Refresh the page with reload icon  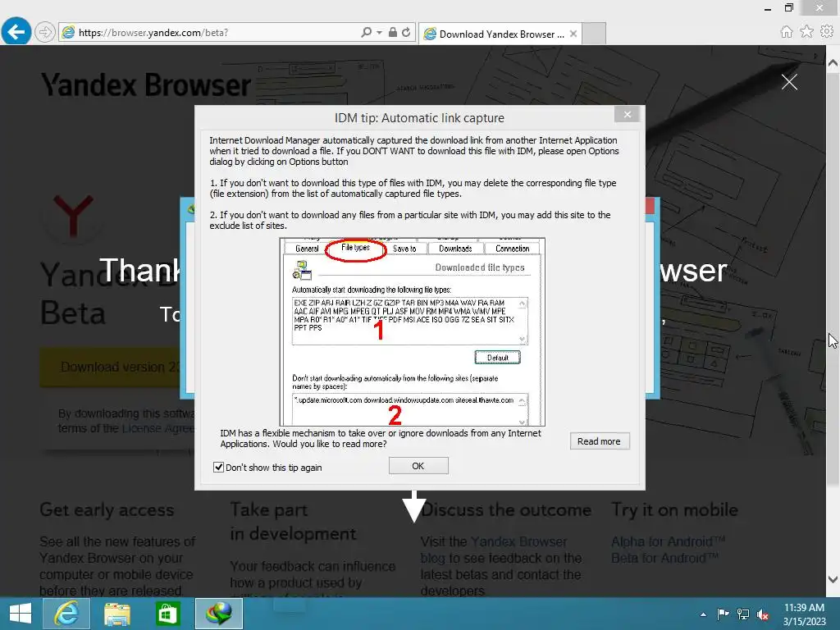(x=406, y=32)
